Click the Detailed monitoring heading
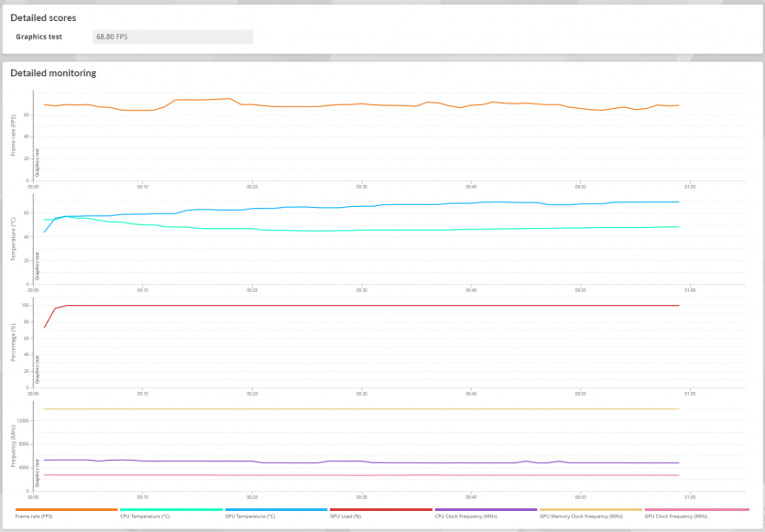This screenshot has height=532, width=765. (53, 72)
